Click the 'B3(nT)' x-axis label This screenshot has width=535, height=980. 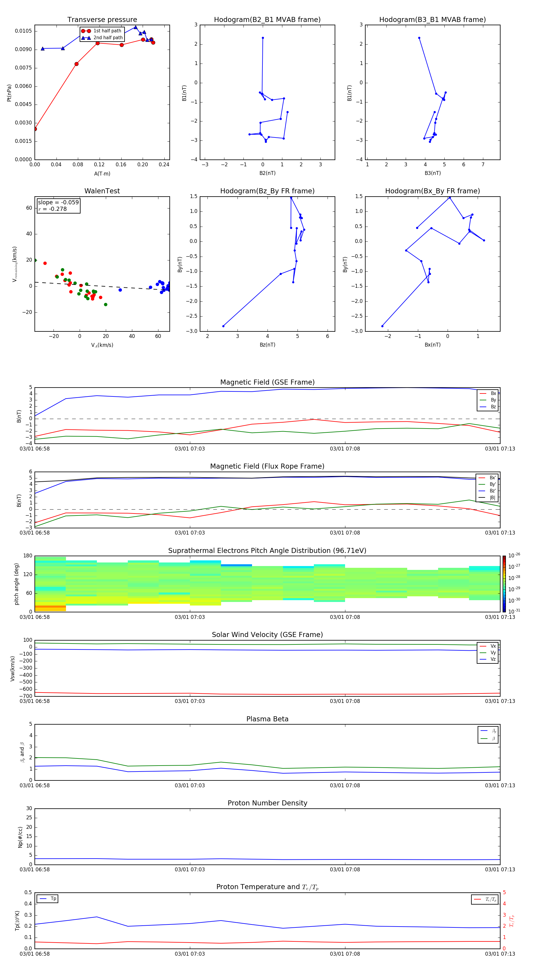coord(432,173)
